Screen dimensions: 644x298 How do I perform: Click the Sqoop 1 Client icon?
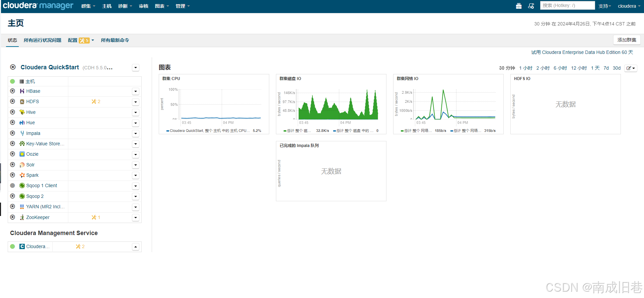tap(22, 185)
